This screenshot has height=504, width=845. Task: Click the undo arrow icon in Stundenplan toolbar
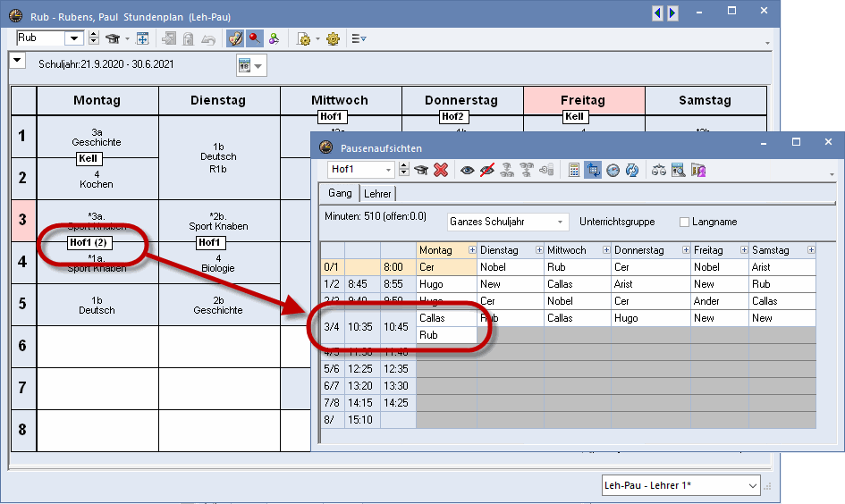pos(208,38)
